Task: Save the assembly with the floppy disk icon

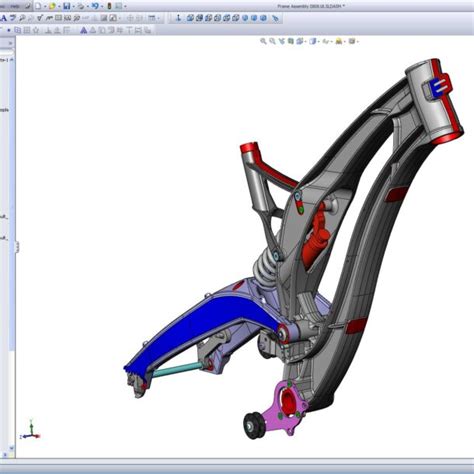Action: pos(67,6)
